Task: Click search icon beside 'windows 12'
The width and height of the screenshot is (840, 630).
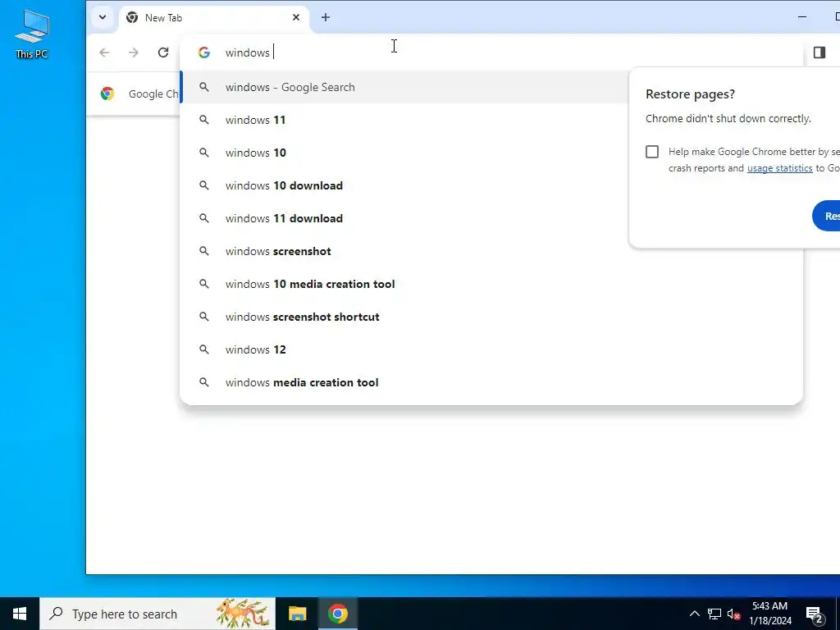Action: [204, 349]
